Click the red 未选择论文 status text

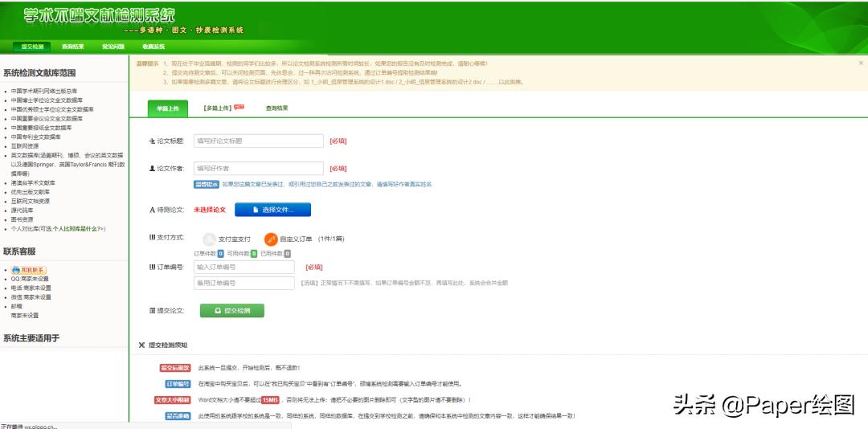click(210, 210)
